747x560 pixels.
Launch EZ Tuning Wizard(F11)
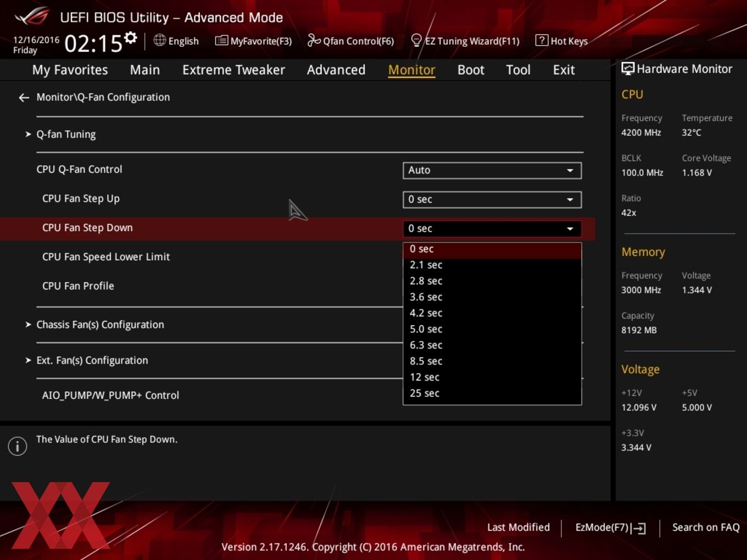point(465,41)
